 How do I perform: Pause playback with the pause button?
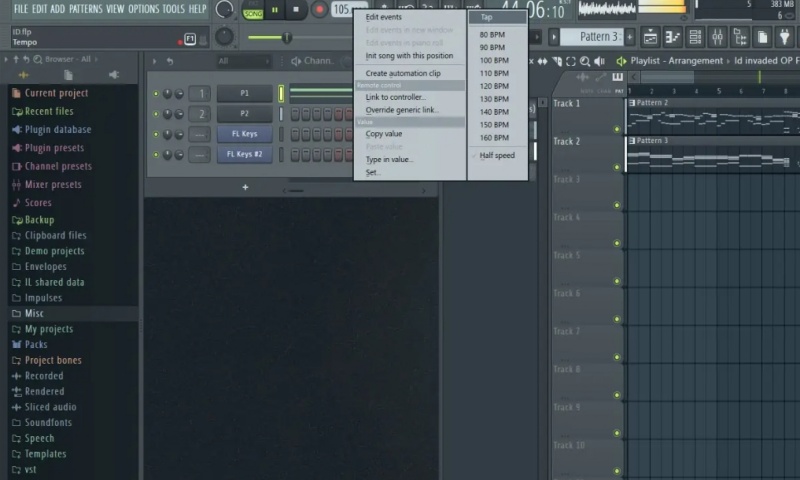pyautogui.click(x=275, y=10)
